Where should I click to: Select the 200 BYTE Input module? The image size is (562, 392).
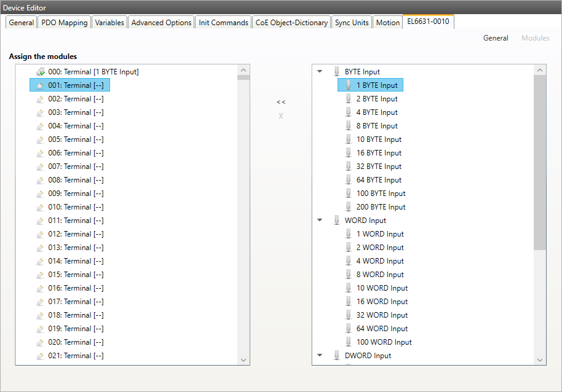381,207
